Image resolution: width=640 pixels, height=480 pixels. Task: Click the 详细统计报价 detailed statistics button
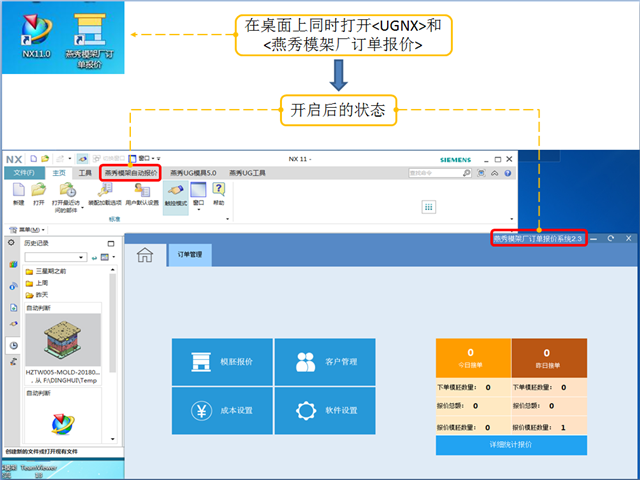(511, 442)
